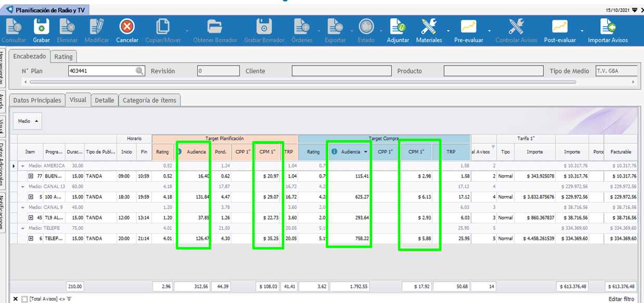
Task: Click info icon beside Target Compra Audiencia
Action: 334,151
